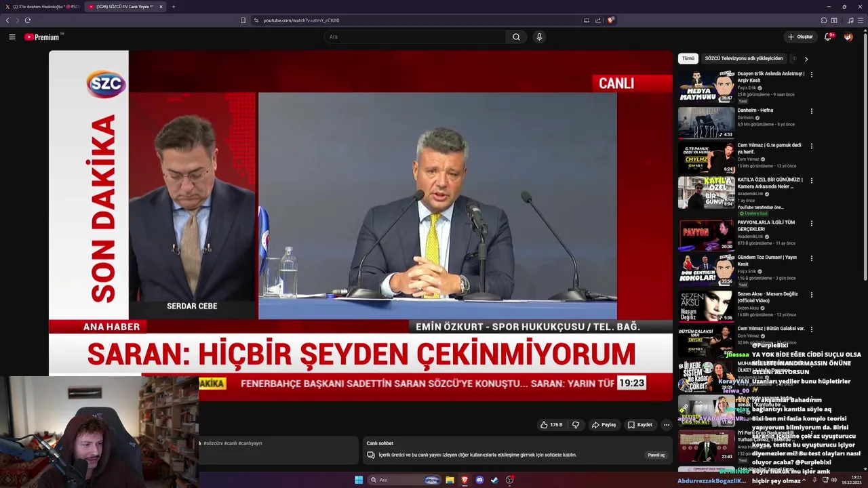Show more filter chips with right arrow
Viewport: 868px width, 488px height.
click(806, 59)
